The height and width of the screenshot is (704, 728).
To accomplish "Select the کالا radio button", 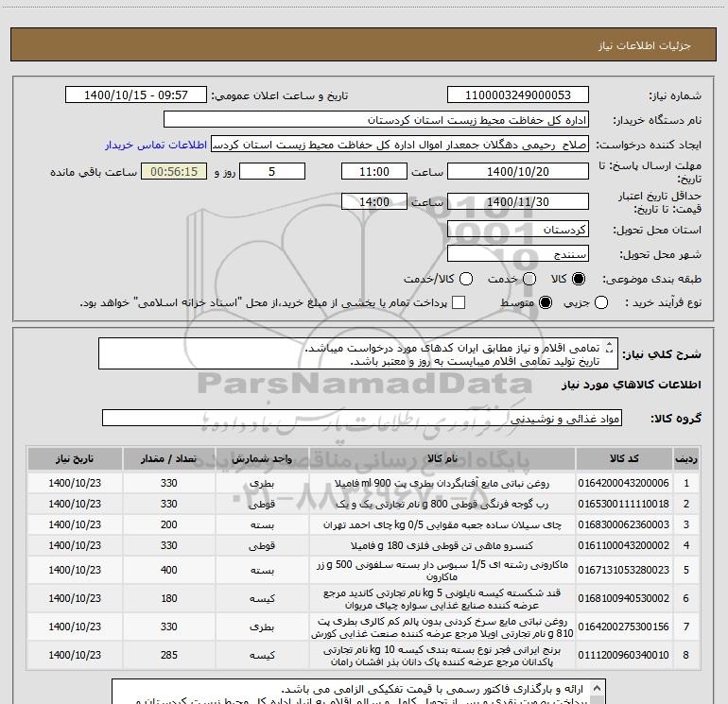I will point(579,279).
